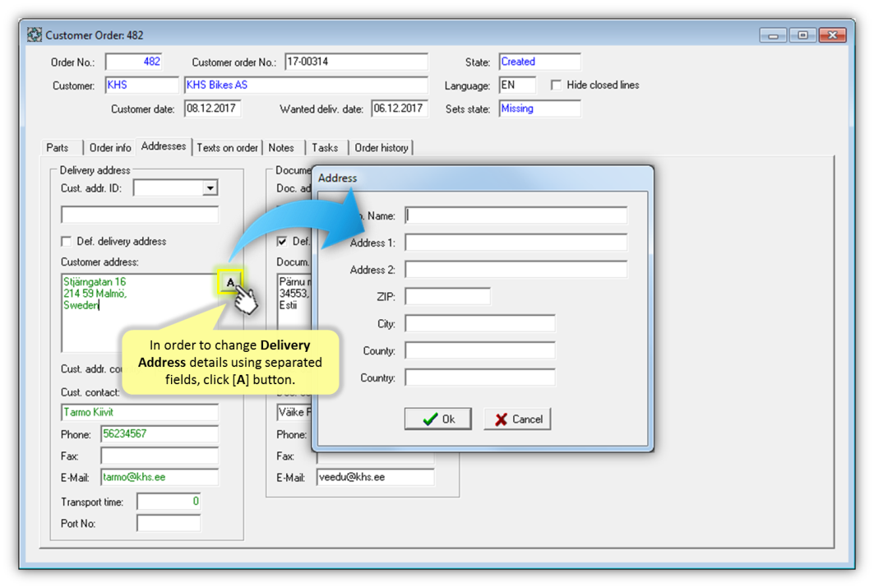Click the [A] address edit button
The width and height of the screenshot is (874, 588).
tap(230, 283)
